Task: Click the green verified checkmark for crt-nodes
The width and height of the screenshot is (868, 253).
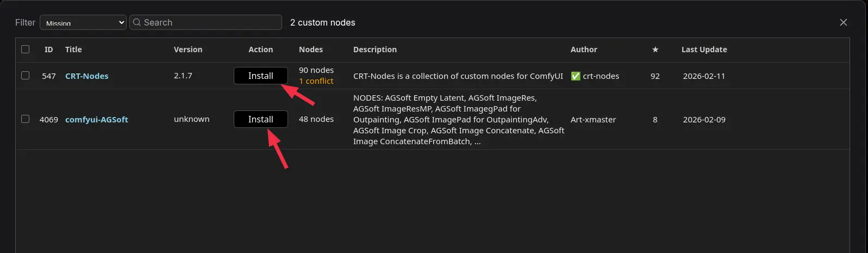Action: click(576, 76)
